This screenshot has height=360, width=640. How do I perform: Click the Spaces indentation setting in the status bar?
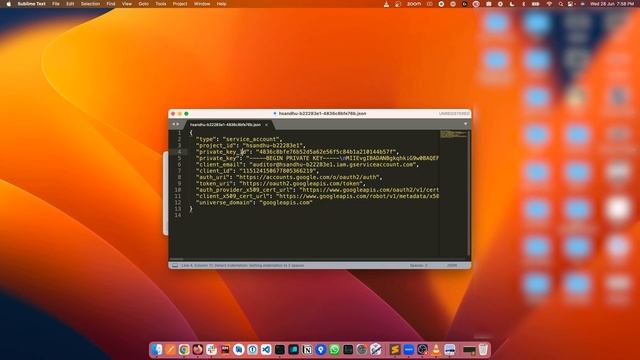pos(418,265)
